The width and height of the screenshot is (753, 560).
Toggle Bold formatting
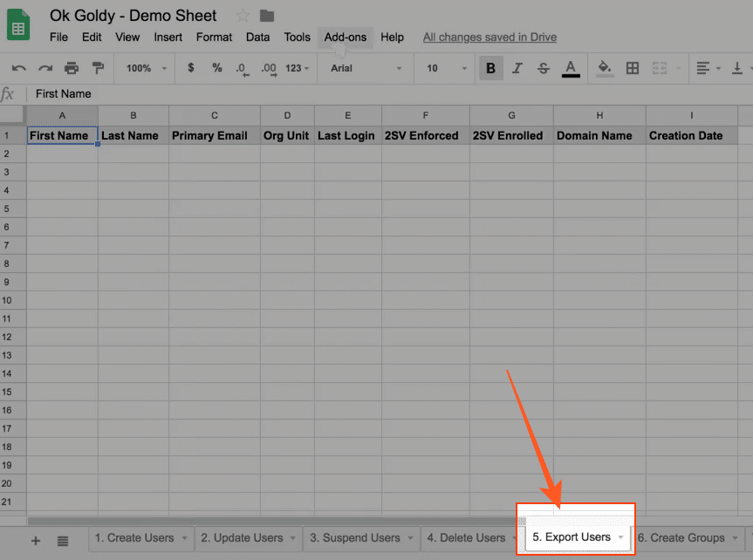coord(490,68)
